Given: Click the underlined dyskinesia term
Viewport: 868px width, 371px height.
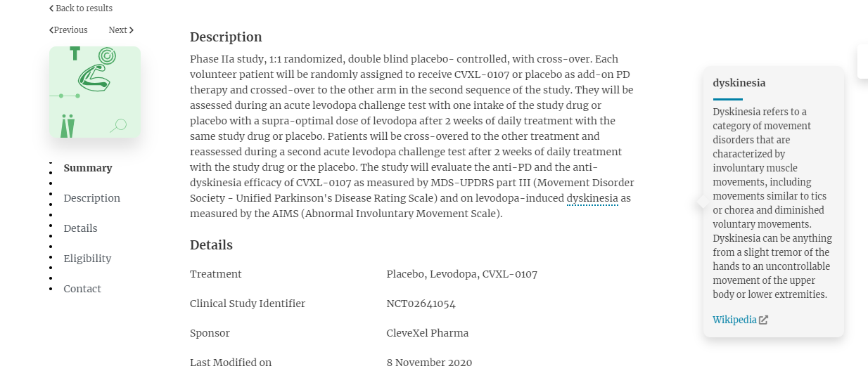Looking at the screenshot, I should (x=592, y=199).
